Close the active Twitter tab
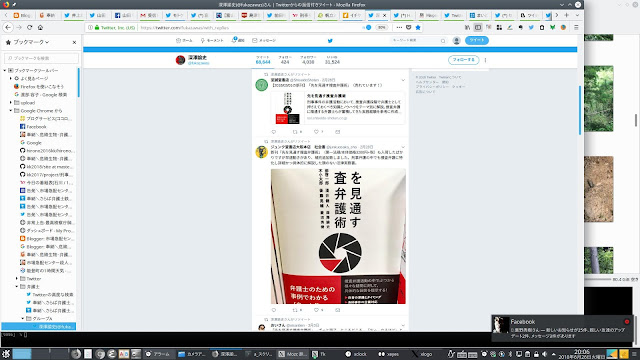Screen dimensions: 640x360 [x=384, y=15]
